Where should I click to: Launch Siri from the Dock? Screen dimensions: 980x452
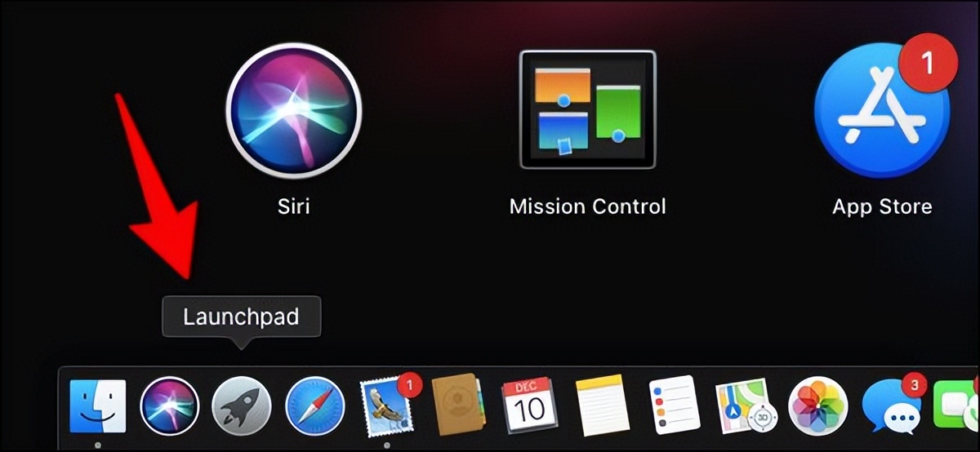point(169,406)
